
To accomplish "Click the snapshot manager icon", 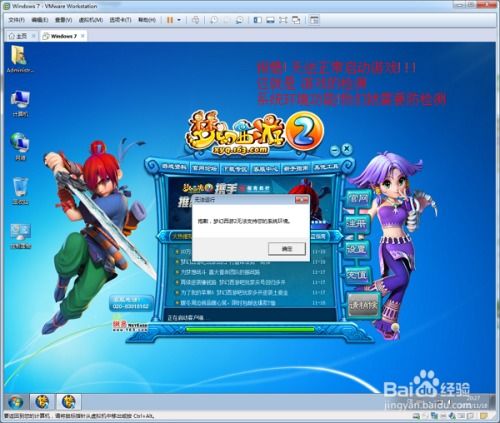I will (x=239, y=20).
